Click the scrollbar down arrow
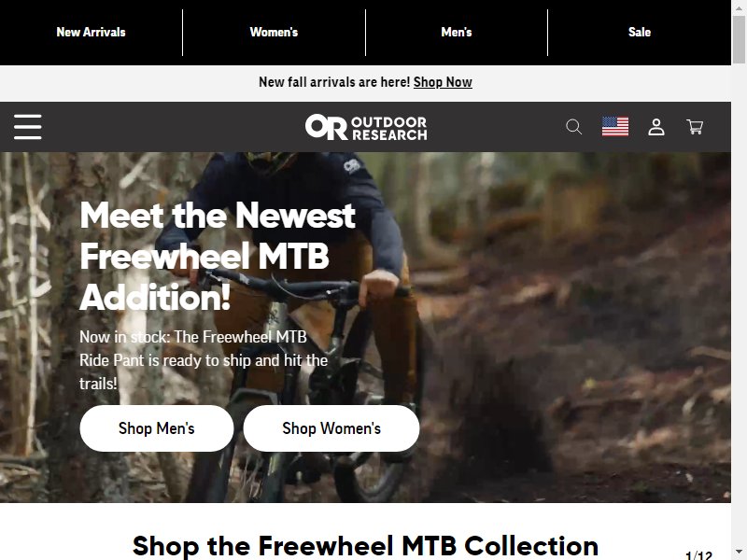 (739, 552)
